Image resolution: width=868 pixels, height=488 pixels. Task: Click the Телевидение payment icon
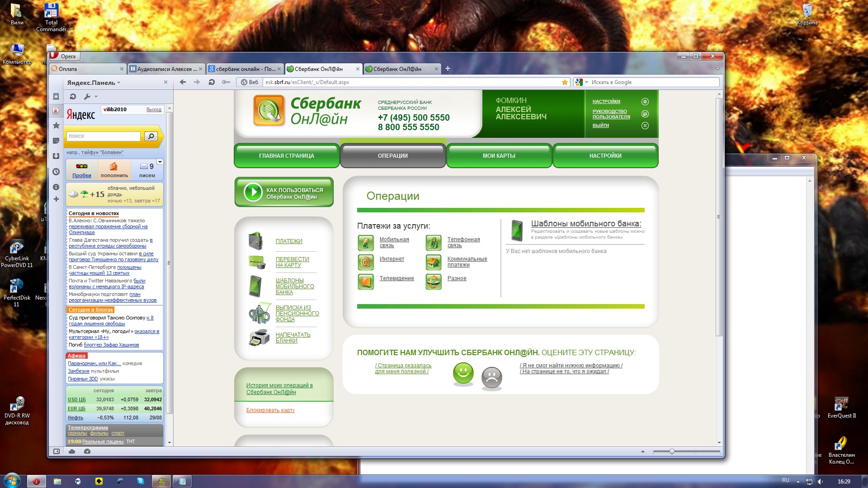click(x=366, y=282)
